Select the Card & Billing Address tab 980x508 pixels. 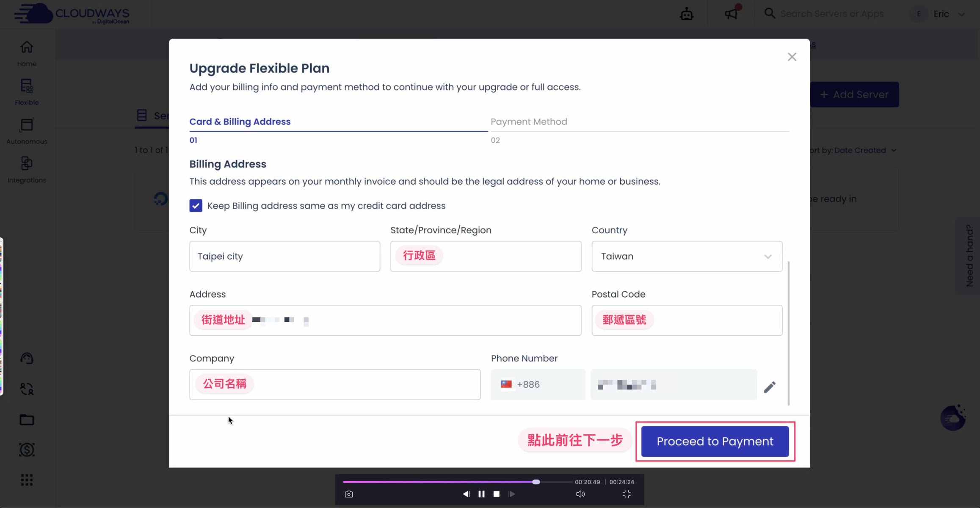(240, 122)
